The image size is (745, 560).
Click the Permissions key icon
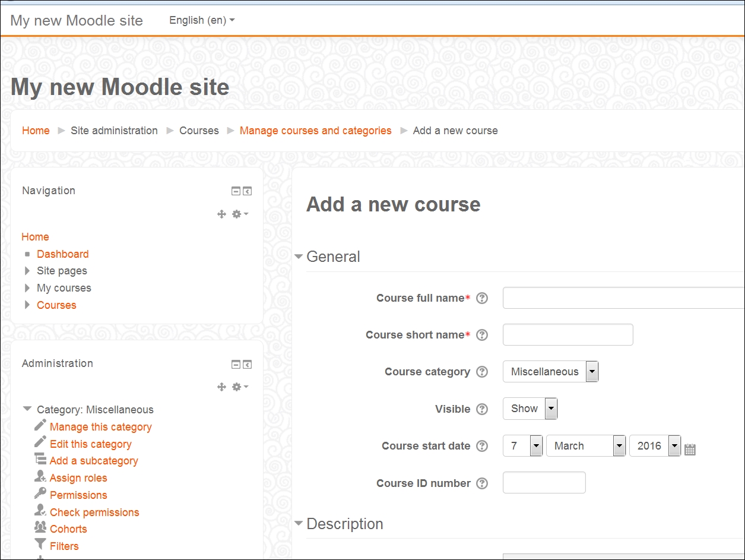pyautogui.click(x=40, y=493)
